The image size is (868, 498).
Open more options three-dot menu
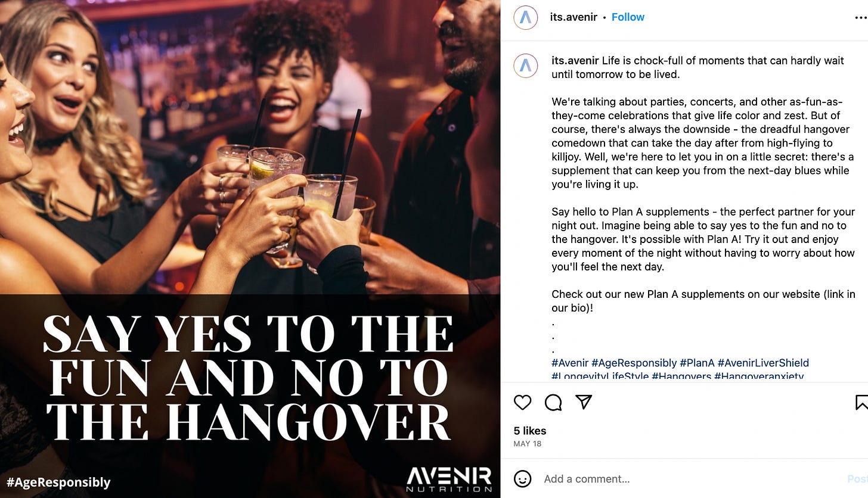click(x=861, y=18)
